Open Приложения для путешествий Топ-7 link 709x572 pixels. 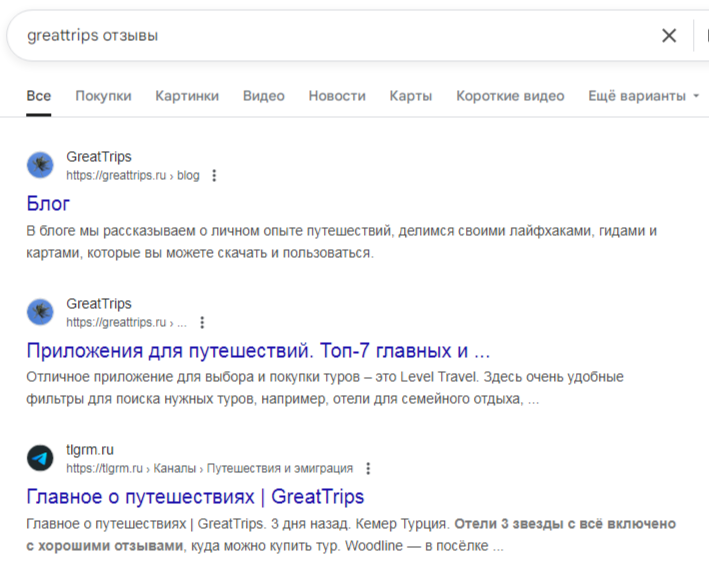pos(258,351)
